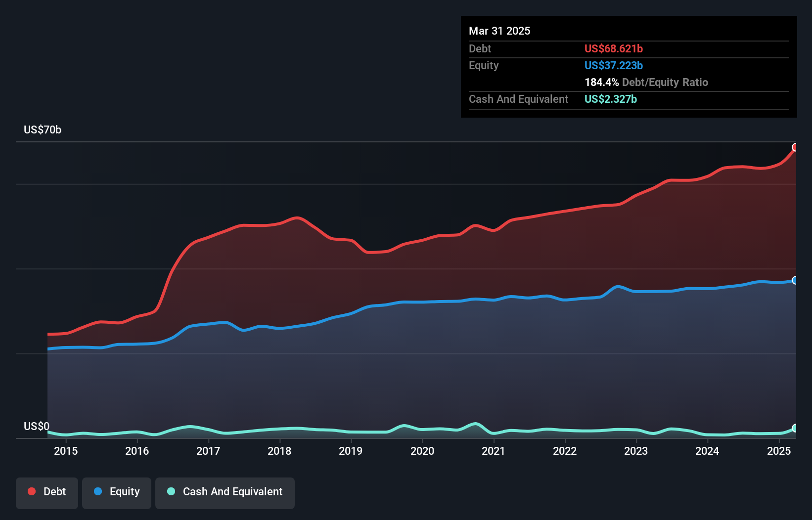
Task: Toggle the Debt series legend button
Action: point(47,492)
